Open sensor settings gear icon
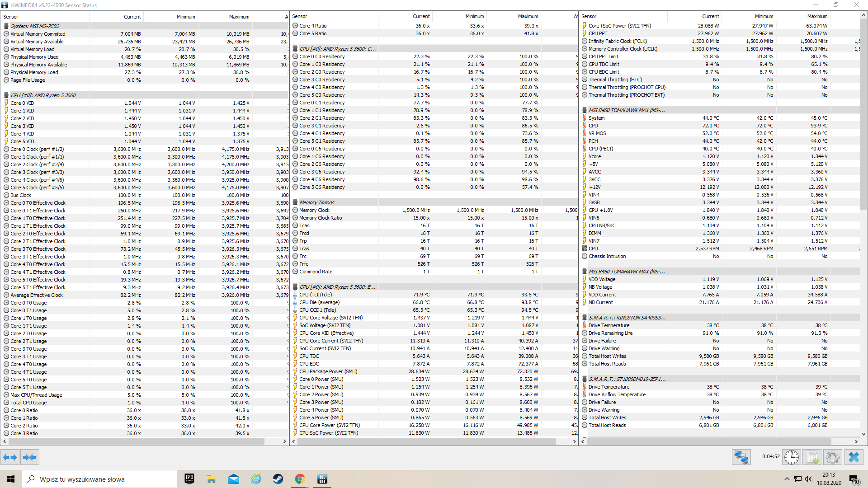 coord(832,457)
